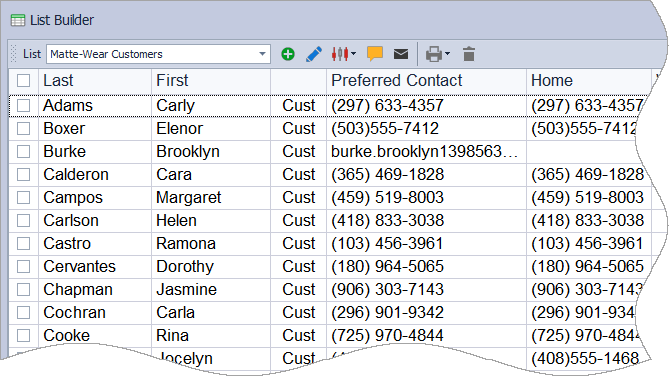Expand the arrow beside the filter sliders icon
The image size is (669, 377).
point(353,54)
